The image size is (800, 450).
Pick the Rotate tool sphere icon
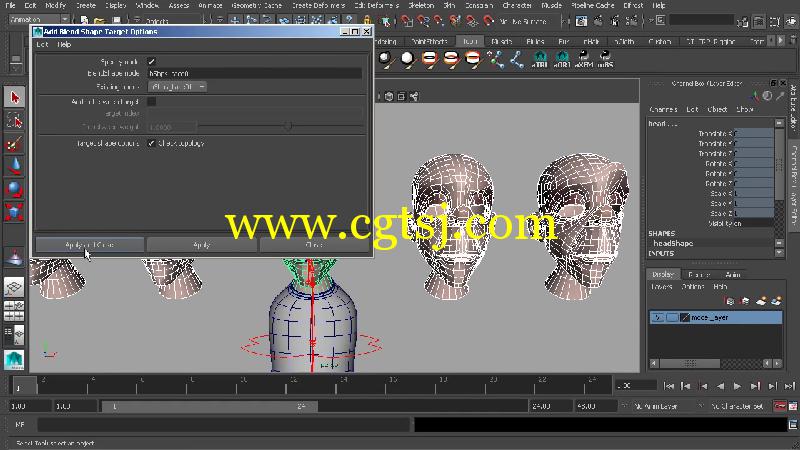click(14, 189)
